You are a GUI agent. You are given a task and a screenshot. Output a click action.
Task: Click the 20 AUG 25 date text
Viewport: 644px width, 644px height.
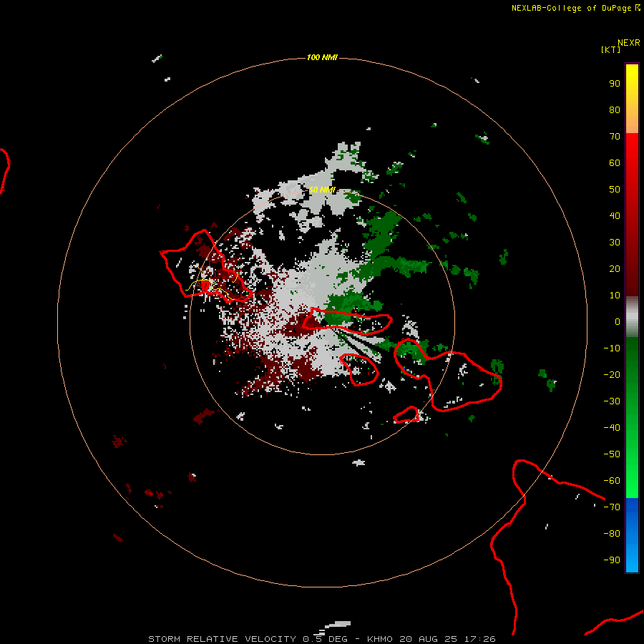click(x=429, y=639)
